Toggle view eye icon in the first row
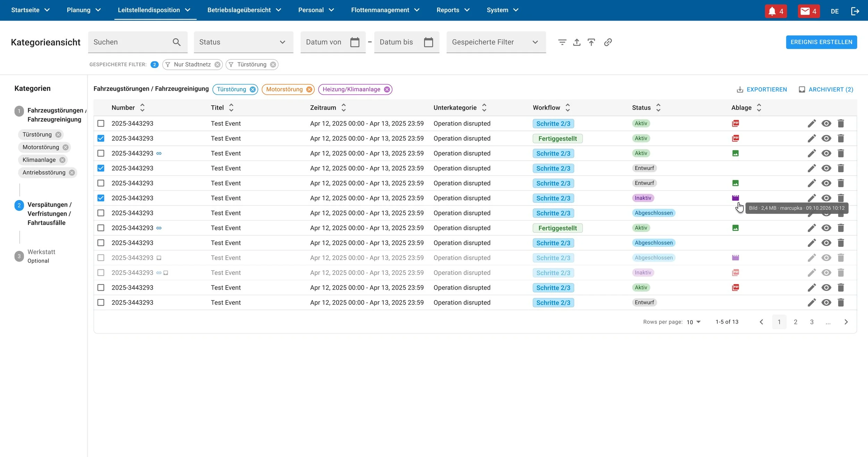This screenshot has width=868, height=457. click(x=826, y=123)
